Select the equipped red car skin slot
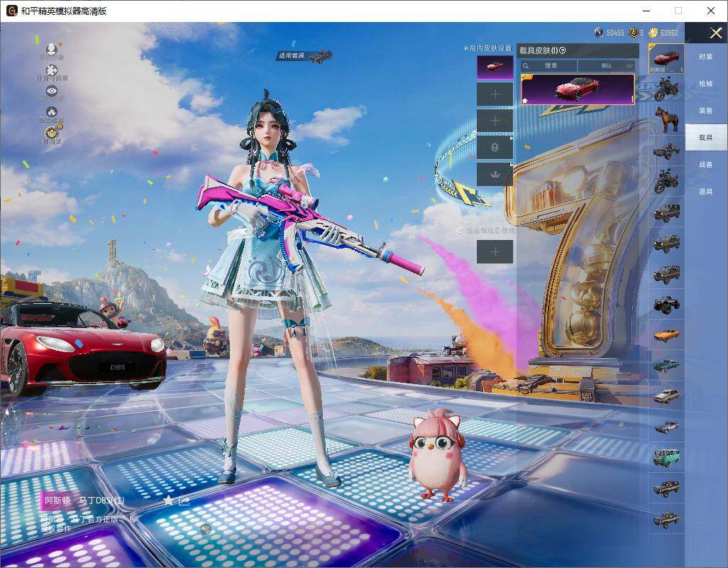The width and height of the screenshot is (728, 568). [x=495, y=67]
